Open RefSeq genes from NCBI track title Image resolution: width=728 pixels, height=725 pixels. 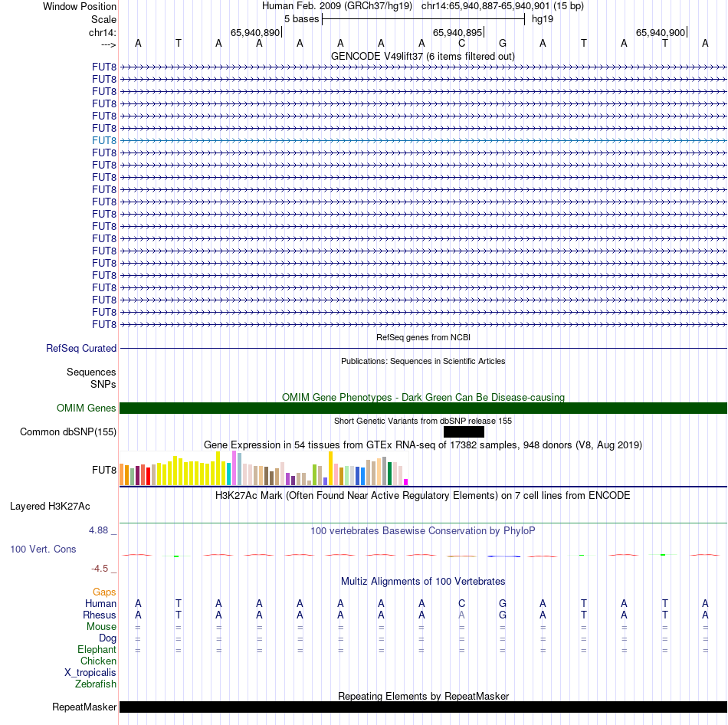point(423,337)
